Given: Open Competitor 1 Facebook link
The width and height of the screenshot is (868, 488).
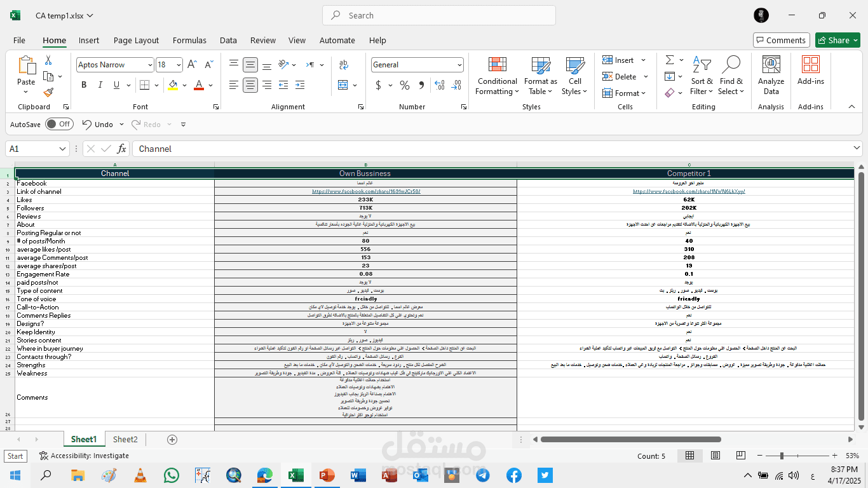Looking at the screenshot, I should tap(689, 191).
